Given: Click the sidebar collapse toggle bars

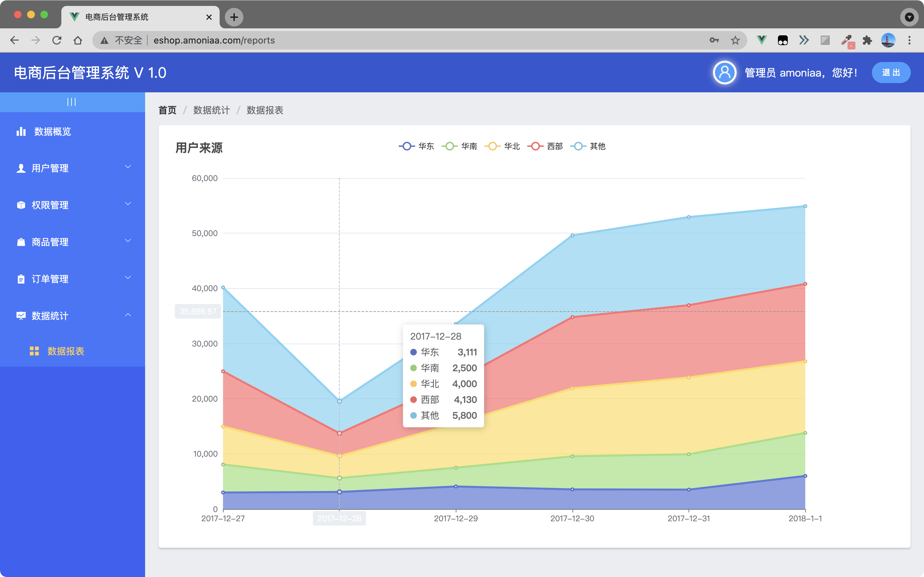Looking at the screenshot, I should pyautogui.click(x=71, y=102).
